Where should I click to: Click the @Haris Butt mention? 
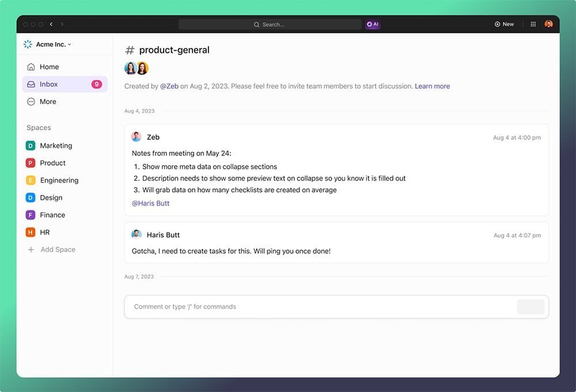tap(150, 203)
